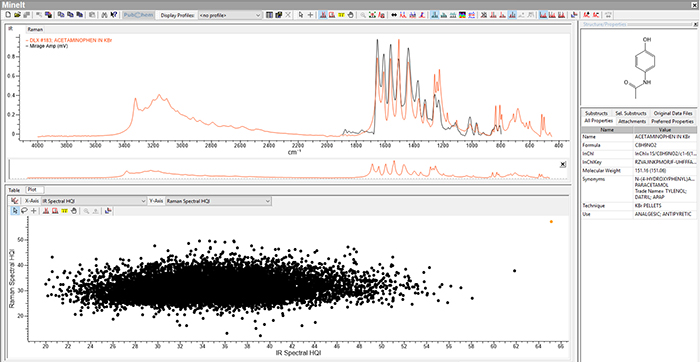
Task: Open the Preferred Properties tab
Action: click(672, 121)
